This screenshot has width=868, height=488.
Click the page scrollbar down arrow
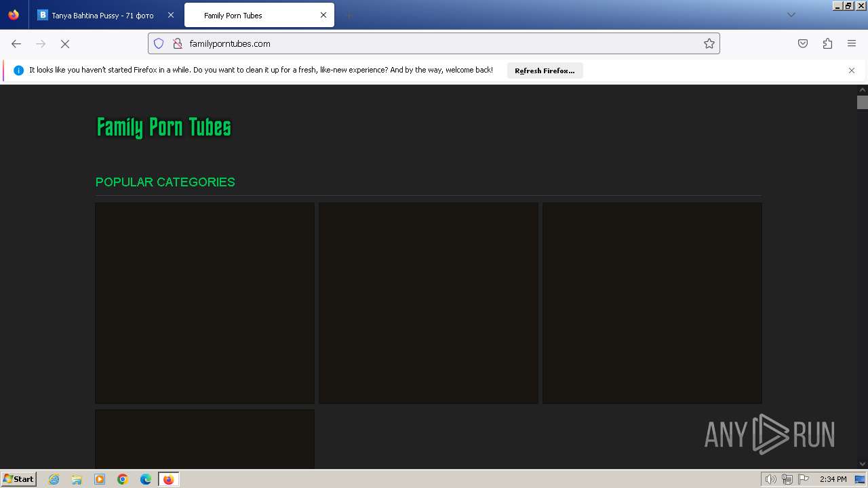(x=863, y=464)
